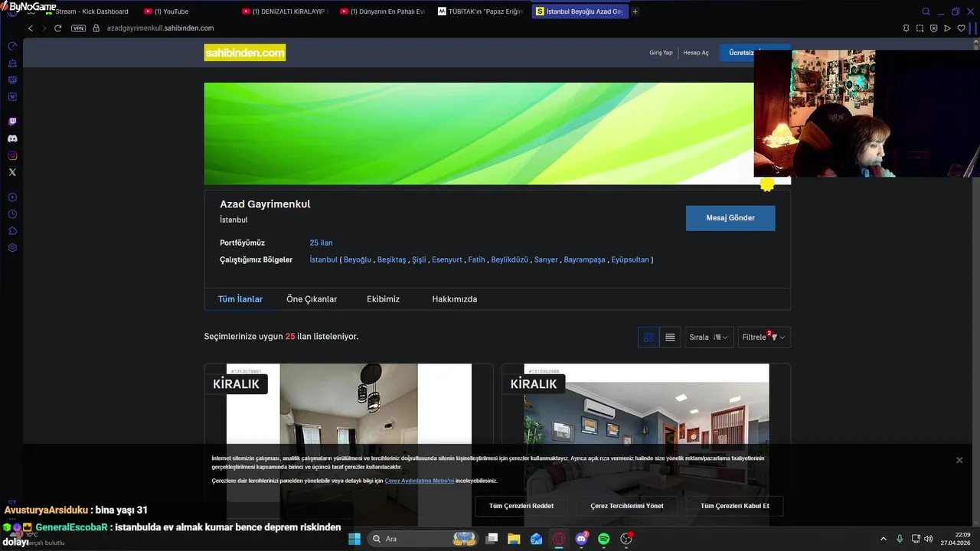Click the Beyoğlu region link

[x=358, y=259]
